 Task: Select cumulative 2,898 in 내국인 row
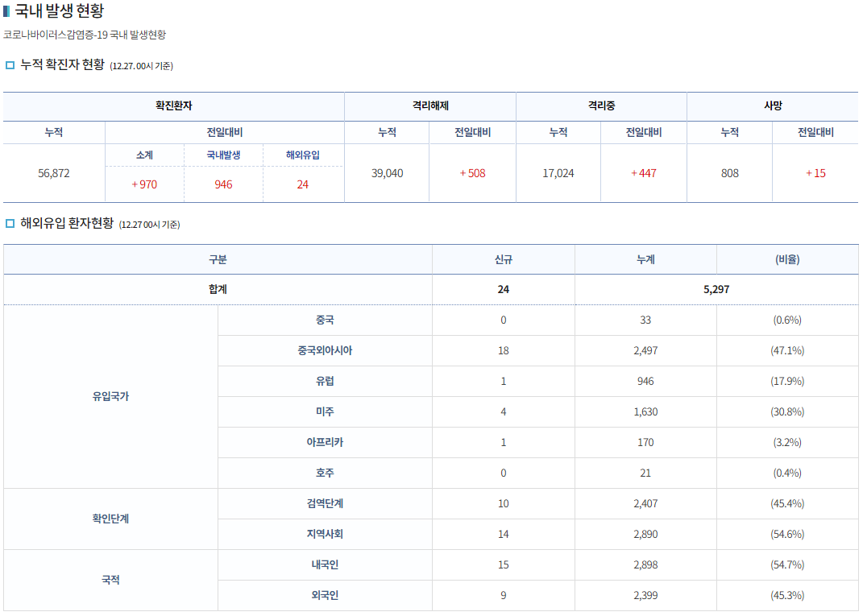[645, 564]
